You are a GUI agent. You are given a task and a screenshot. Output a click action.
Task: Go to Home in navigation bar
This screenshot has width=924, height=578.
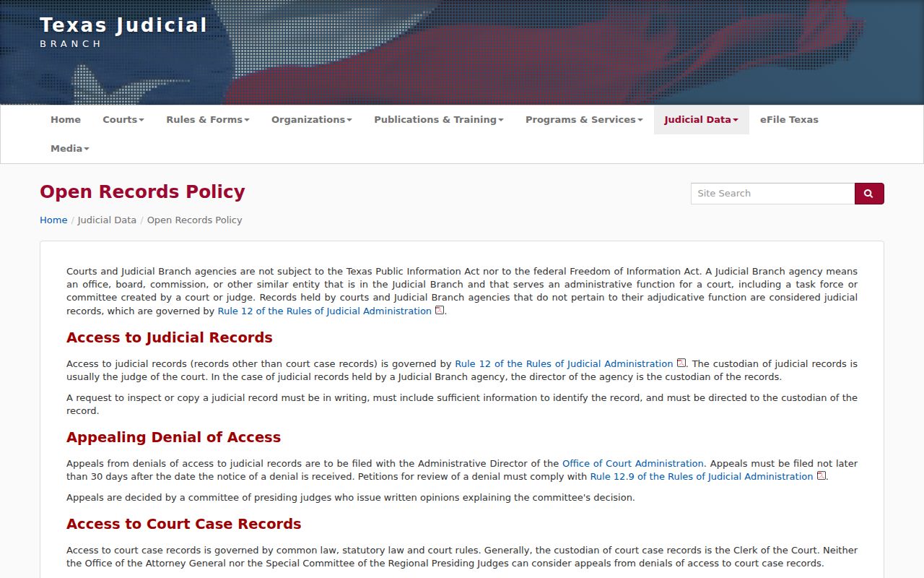coord(66,120)
